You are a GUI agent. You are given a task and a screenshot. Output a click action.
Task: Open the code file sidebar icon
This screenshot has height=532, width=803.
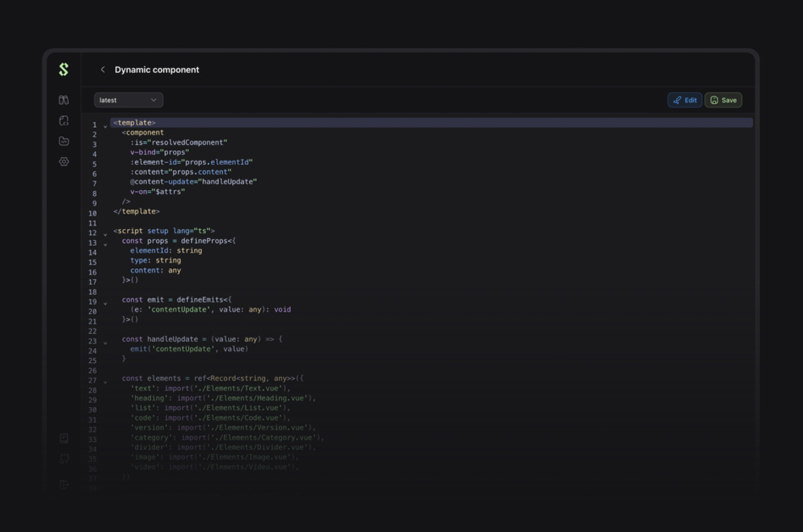pyautogui.click(x=64, y=121)
